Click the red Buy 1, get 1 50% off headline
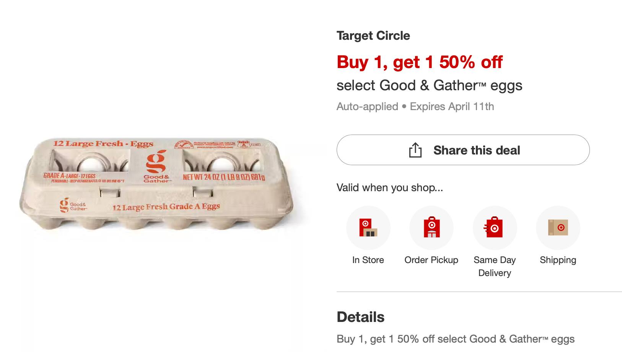The image size is (622, 364). click(419, 62)
